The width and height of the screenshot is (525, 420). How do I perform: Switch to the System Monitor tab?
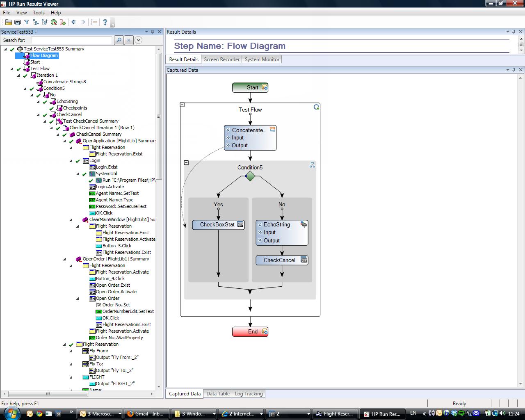(x=262, y=59)
